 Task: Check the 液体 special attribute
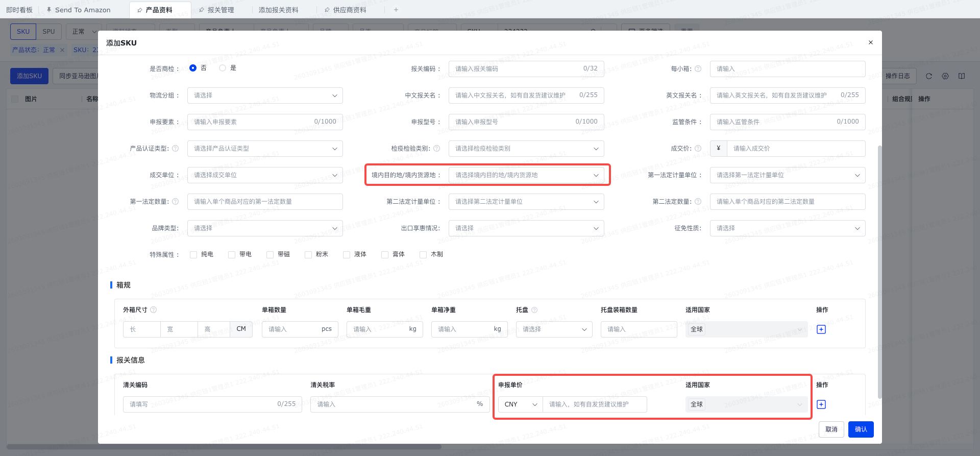(x=347, y=255)
